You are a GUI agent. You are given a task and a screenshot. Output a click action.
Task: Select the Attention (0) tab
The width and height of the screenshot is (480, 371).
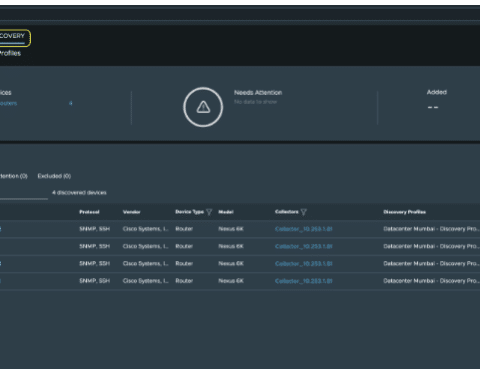click(x=14, y=176)
